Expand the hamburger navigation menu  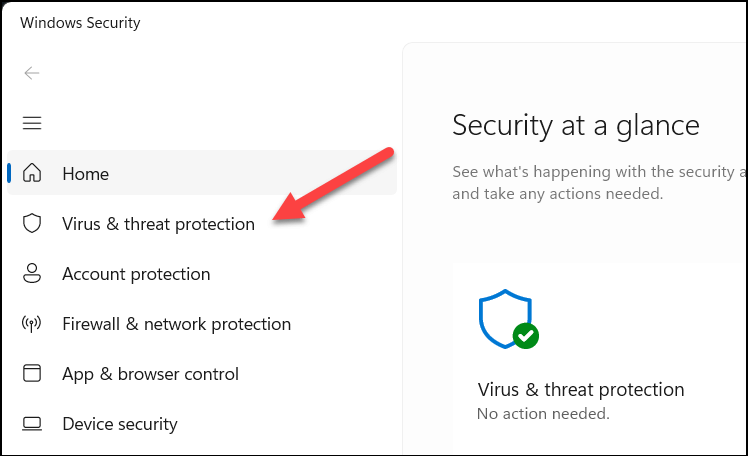pyautogui.click(x=32, y=123)
